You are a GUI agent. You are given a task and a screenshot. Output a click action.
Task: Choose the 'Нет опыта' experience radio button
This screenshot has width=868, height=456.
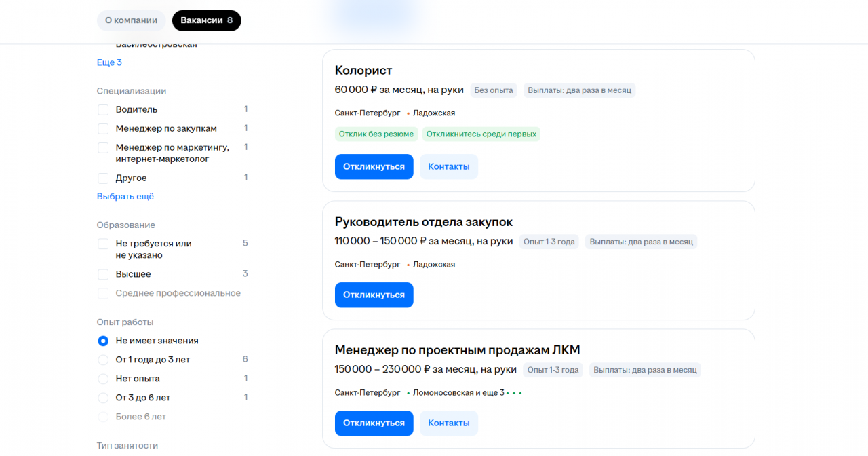click(x=103, y=379)
